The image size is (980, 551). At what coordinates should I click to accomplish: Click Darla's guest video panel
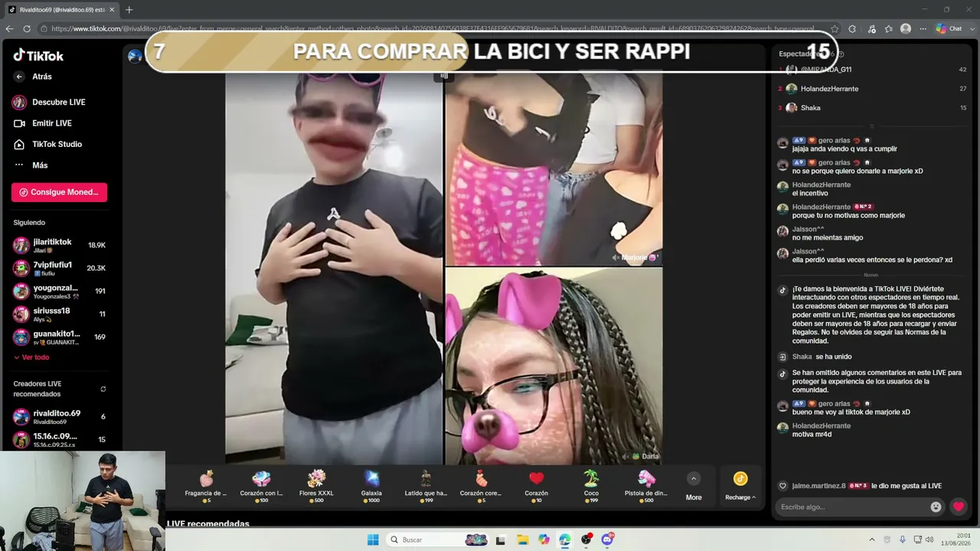[554, 366]
